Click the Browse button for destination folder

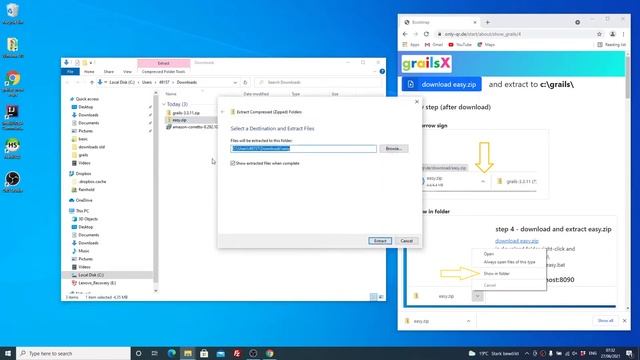click(x=393, y=149)
